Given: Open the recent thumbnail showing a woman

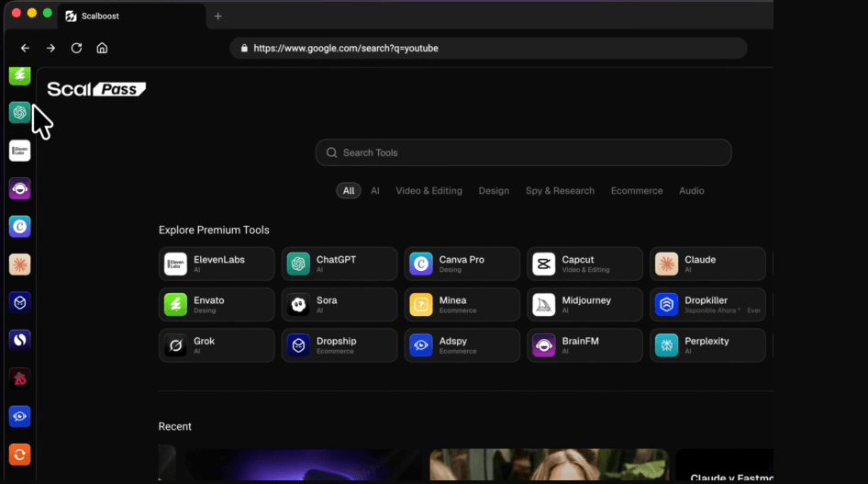Looking at the screenshot, I should (549, 465).
